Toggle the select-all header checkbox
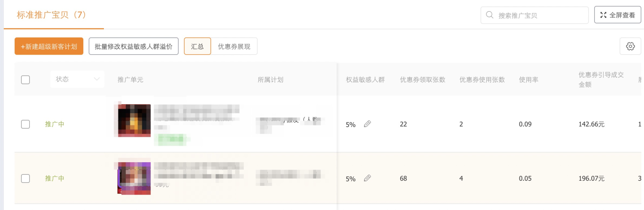 25,80
